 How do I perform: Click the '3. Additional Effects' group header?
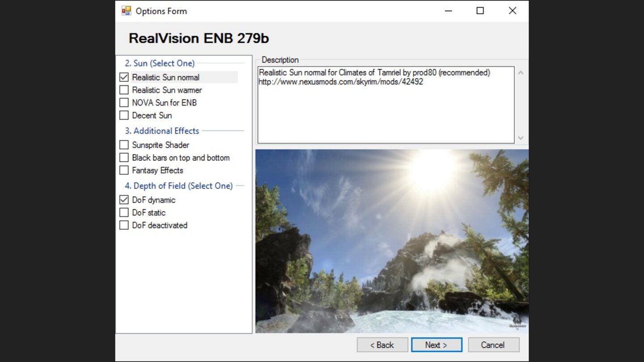tap(162, 130)
